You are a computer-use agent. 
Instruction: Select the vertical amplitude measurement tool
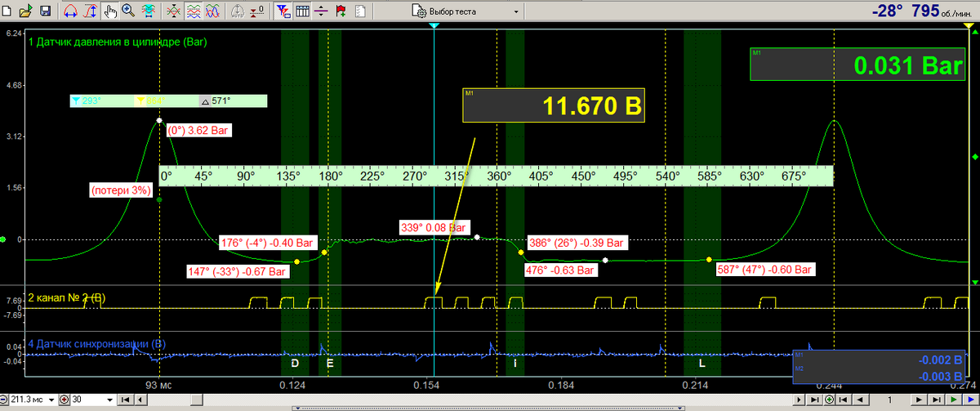(91, 11)
